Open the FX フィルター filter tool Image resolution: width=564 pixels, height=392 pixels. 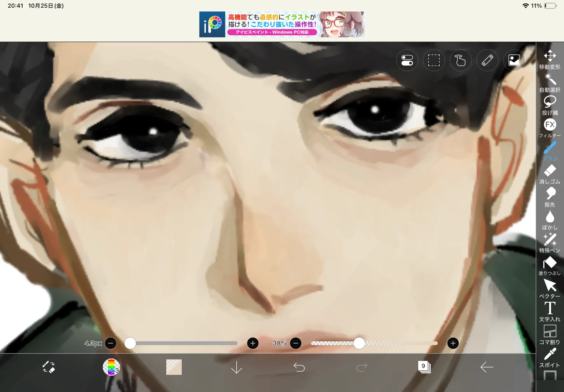coord(550,128)
